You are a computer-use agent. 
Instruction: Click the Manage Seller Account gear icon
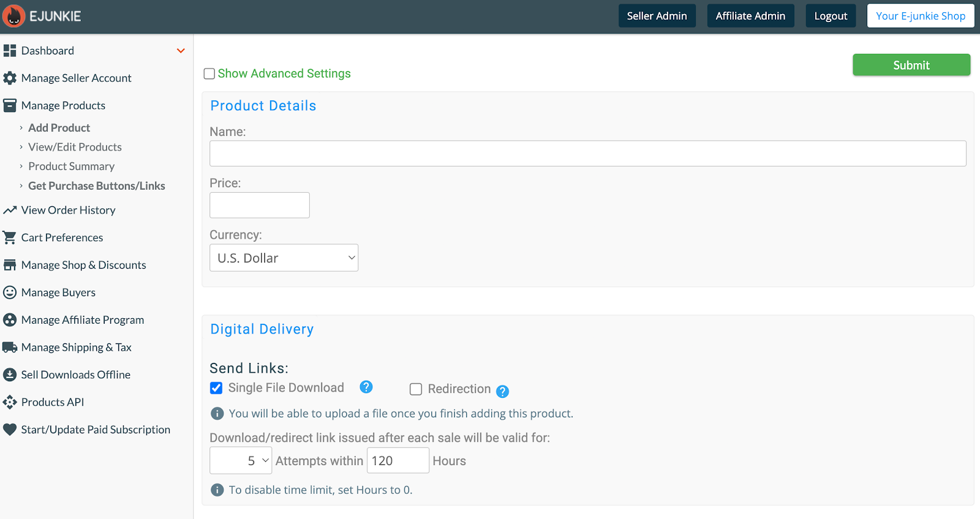tap(10, 78)
